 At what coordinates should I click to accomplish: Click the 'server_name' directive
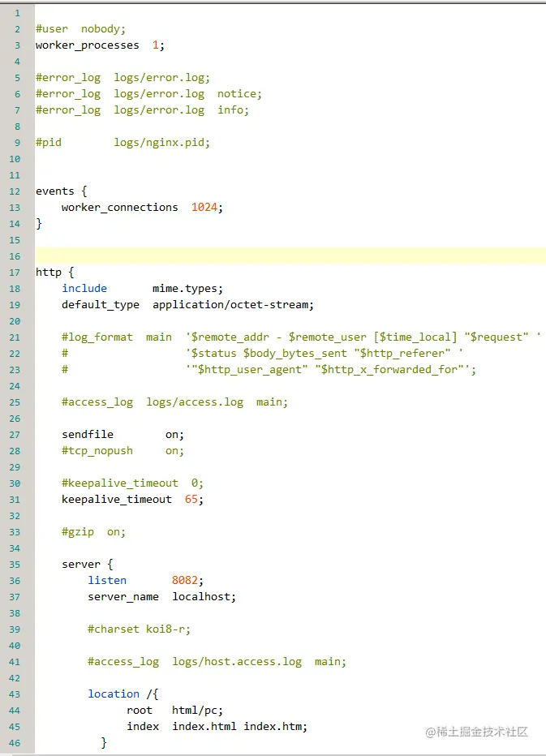point(123,597)
